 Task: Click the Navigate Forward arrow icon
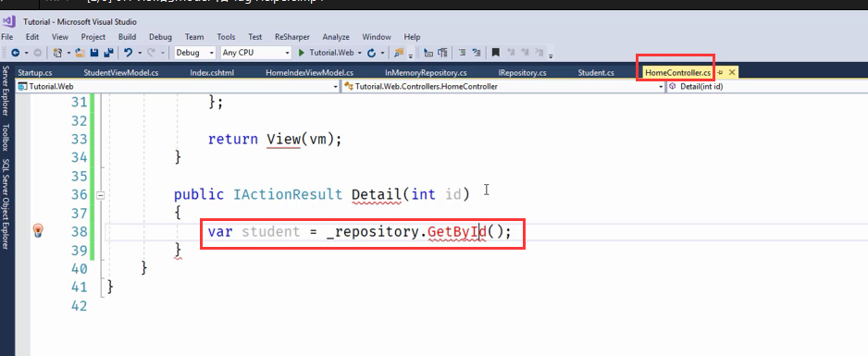pyautogui.click(x=37, y=53)
